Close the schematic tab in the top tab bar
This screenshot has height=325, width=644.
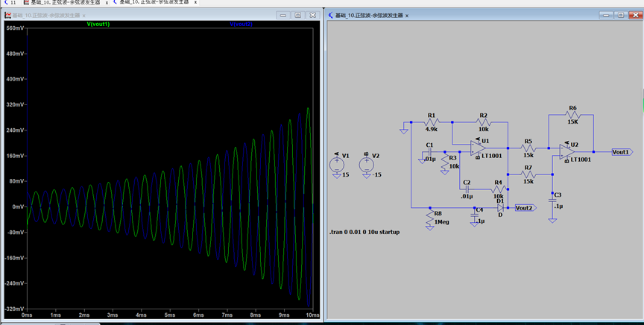click(195, 2)
